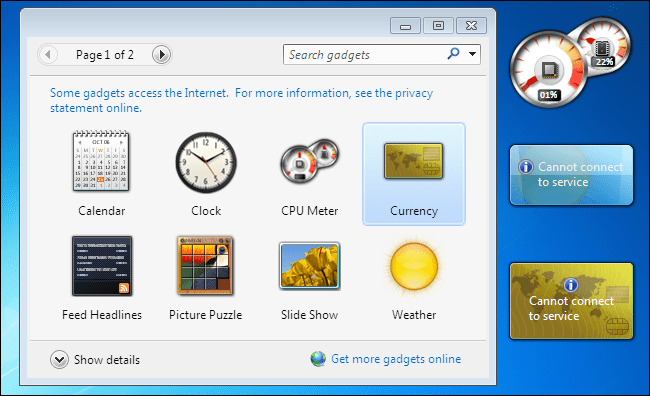Viewport: 650px width, 396px height.
Task: Click the blue Cannot connect to service gadget
Action: pyautogui.click(x=571, y=175)
